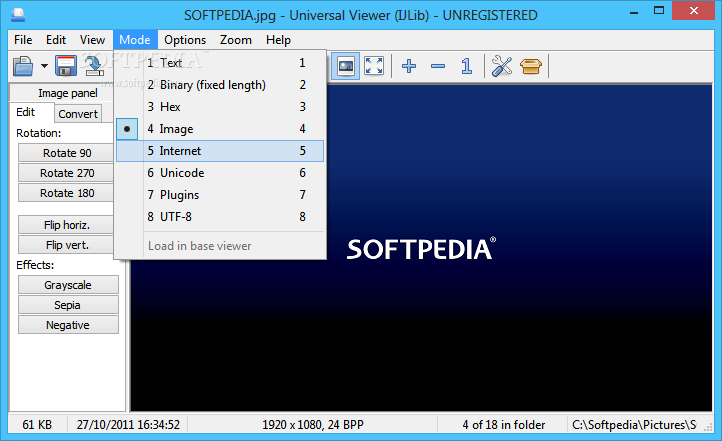Click the application icon in title bar
Screen dimensions: 722x441
[18, 15]
